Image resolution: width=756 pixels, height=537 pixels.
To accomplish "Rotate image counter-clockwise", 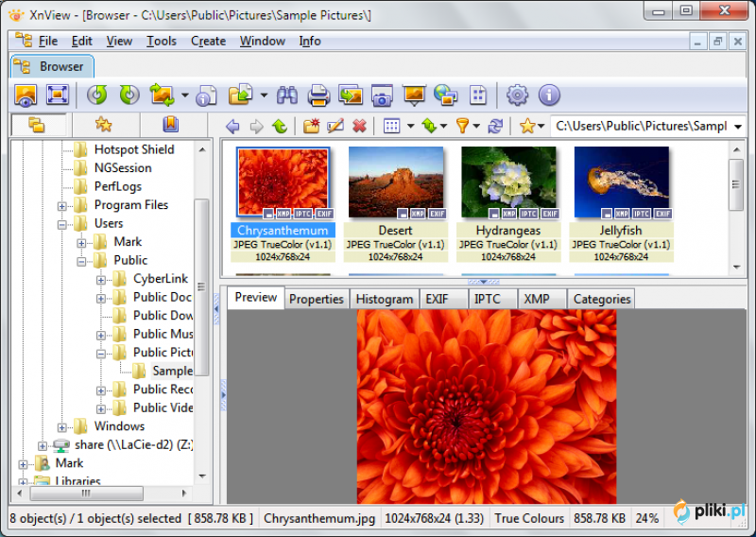I will click(x=97, y=95).
